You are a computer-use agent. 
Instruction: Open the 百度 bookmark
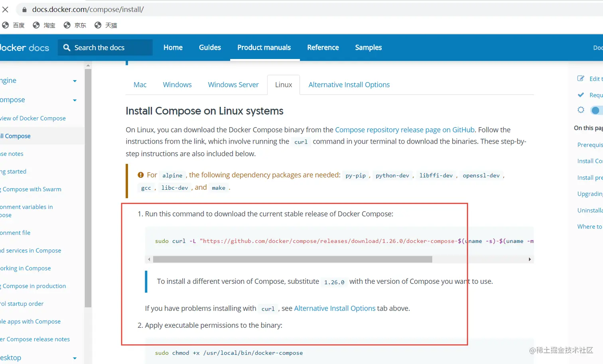[14, 25]
